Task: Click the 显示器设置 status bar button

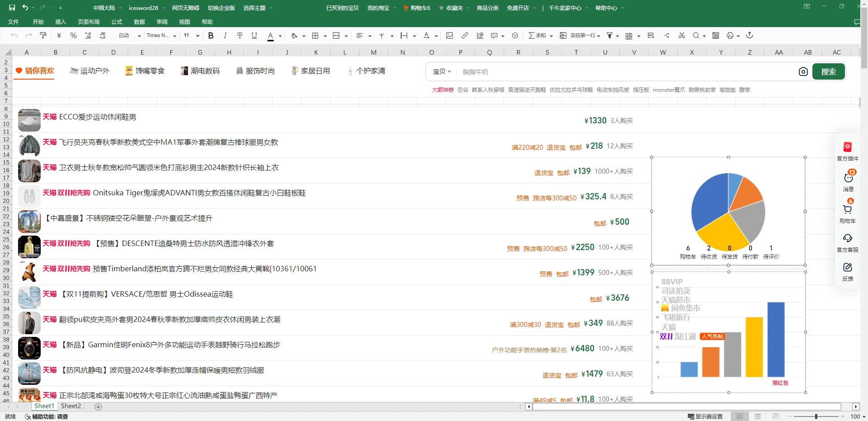Action: [x=705, y=416]
